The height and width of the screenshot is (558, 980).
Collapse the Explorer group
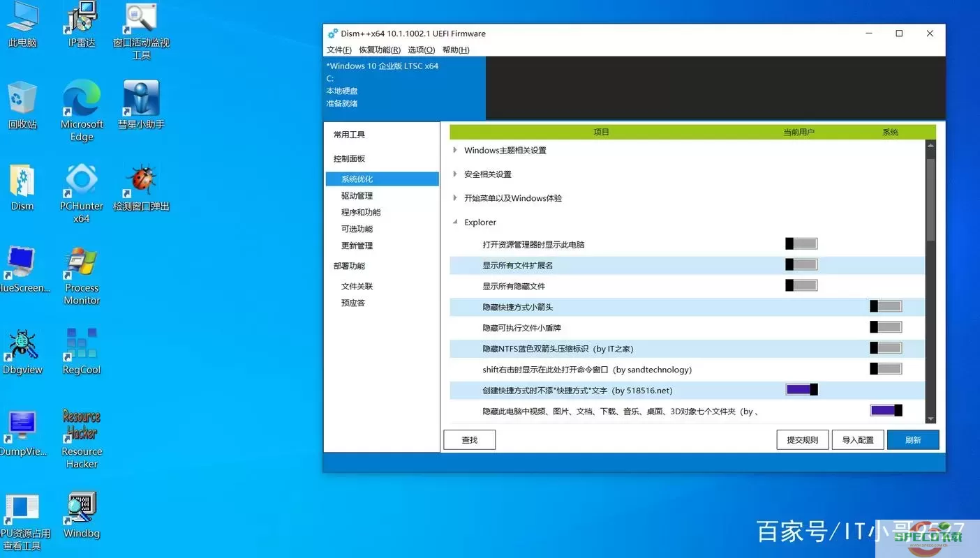[x=455, y=222]
